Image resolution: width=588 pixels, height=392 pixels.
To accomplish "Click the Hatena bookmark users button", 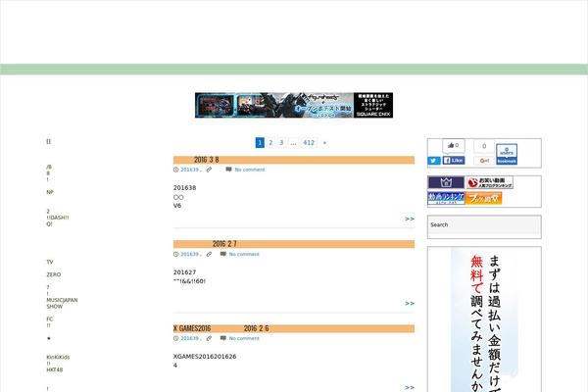I will [x=507, y=154].
